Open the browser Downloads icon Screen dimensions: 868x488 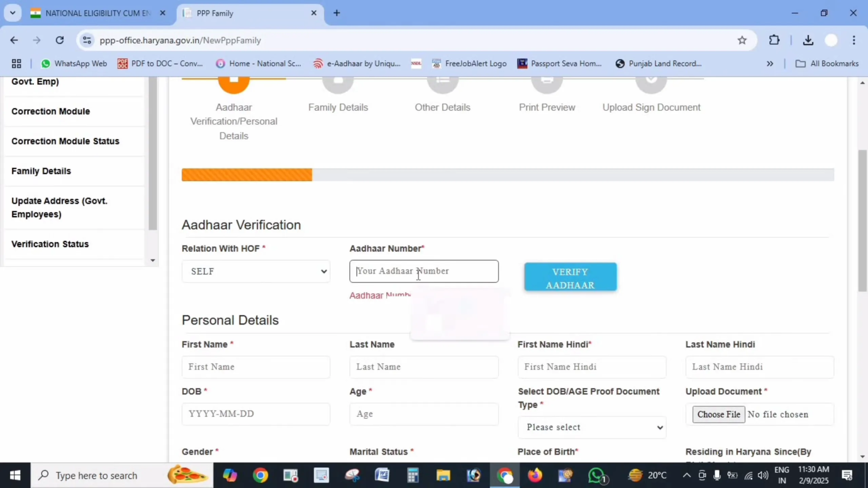tap(808, 40)
